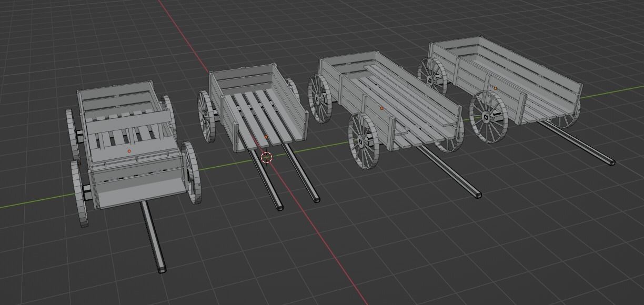
Task: Click the front wheel of the plank wagon
Action: tap(364, 140)
